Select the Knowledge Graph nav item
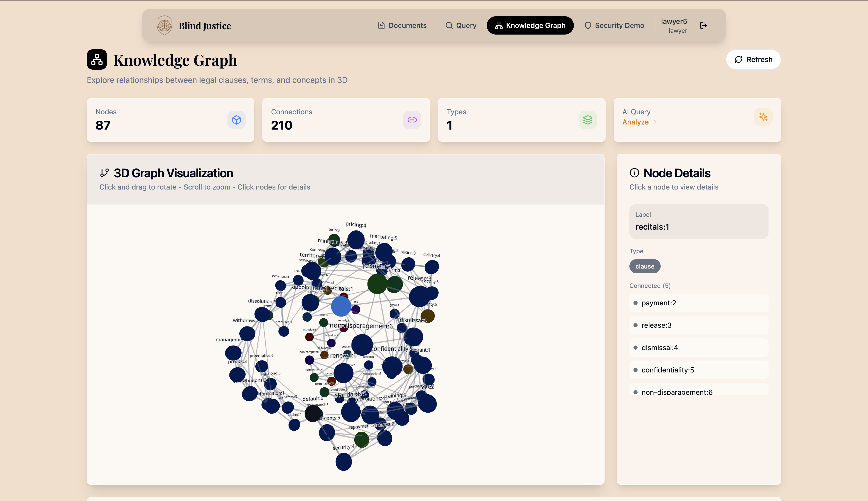 click(x=530, y=25)
